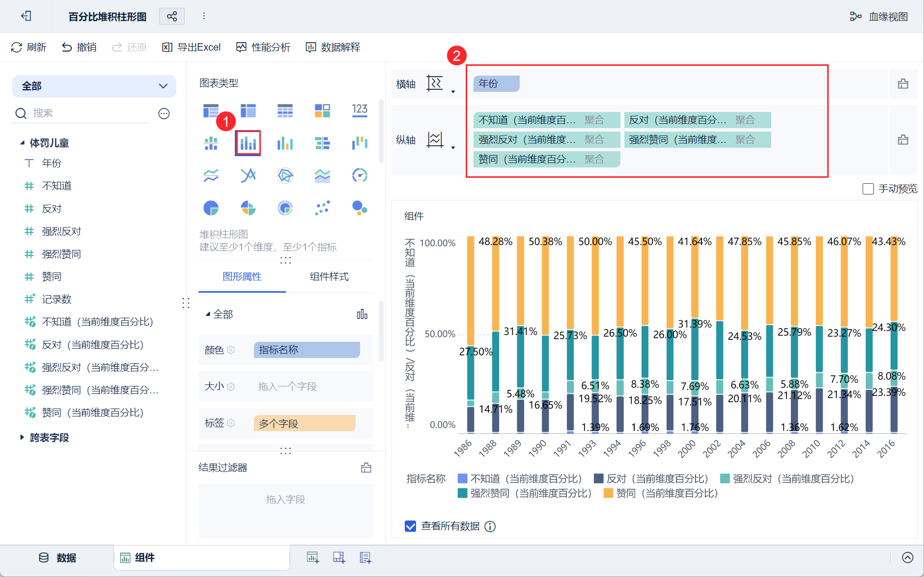924x577 pixels.
Task: Open 聚合 dropdown on 赞同 axis pill
Action: (x=594, y=159)
